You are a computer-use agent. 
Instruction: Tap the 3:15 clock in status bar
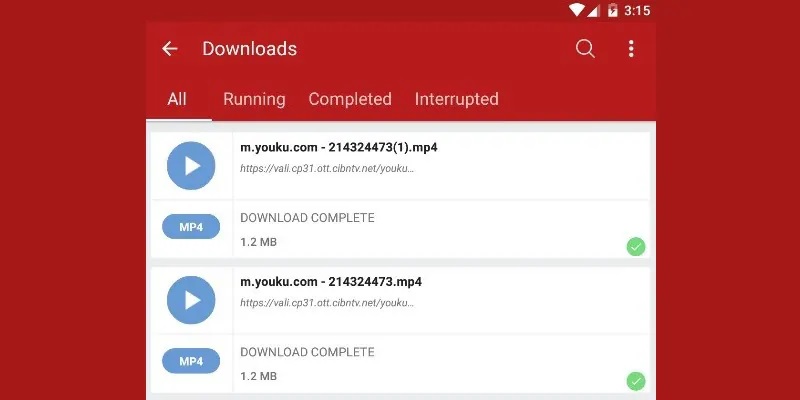(637, 10)
